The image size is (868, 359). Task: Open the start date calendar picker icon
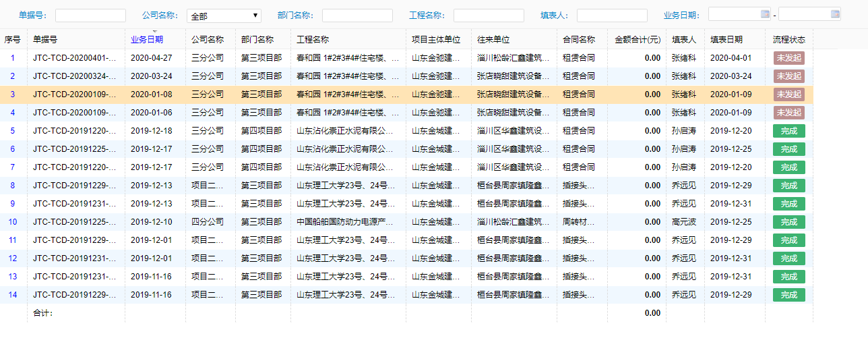coord(765,13)
